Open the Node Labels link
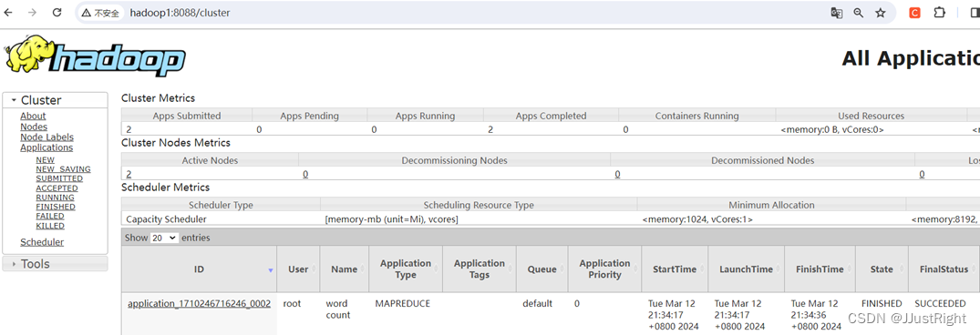This screenshot has height=335, width=980. click(46, 137)
